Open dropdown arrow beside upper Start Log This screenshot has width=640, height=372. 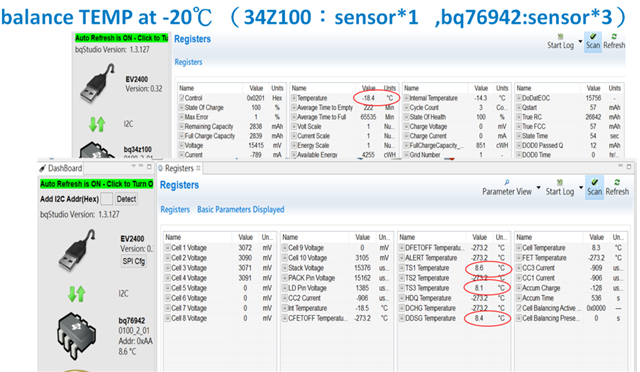click(x=580, y=41)
